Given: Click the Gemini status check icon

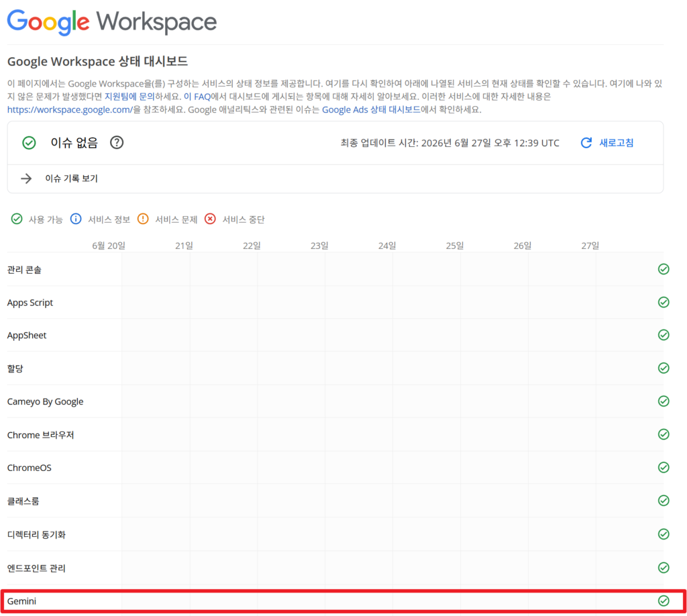Looking at the screenshot, I should click(664, 601).
